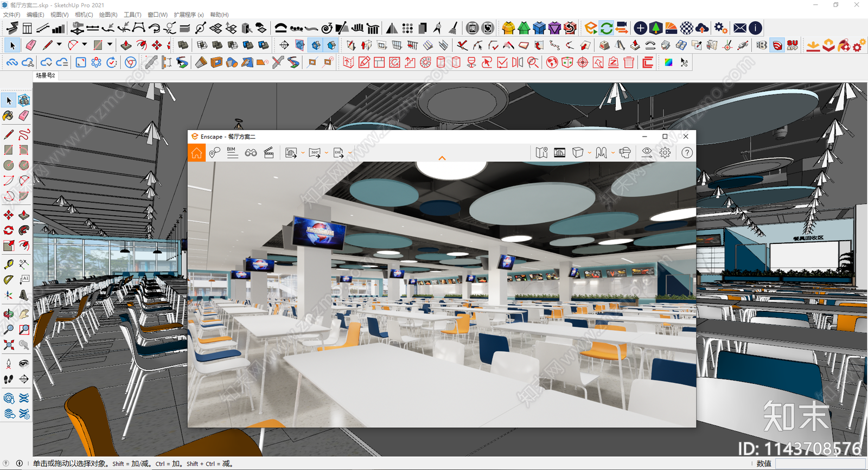Select the Walk footprints tool in left toolbar
This screenshot has width=868, height=470.
click(x=8, y=379)
